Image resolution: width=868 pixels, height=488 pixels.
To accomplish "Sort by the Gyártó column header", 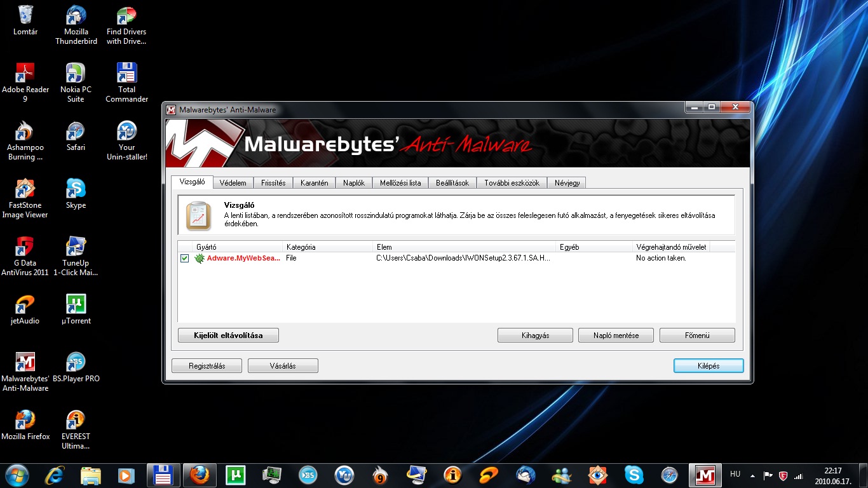I will pos(238,247).
